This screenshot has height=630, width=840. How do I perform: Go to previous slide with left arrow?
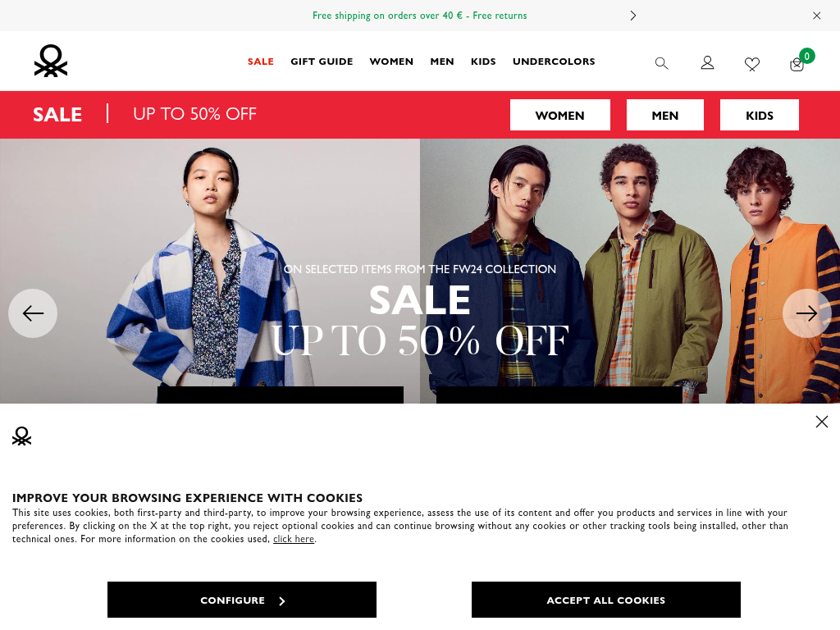coord(33,313)
